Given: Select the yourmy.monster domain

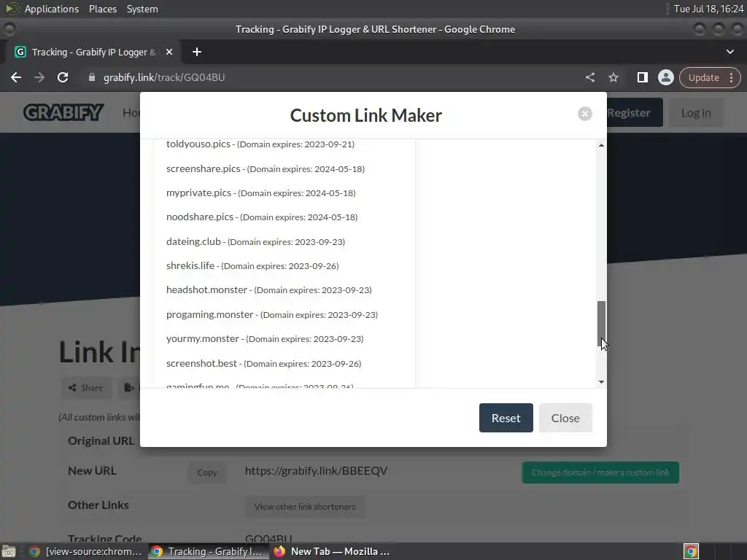Looking at the screenshot, I should (x=265, y=339).
